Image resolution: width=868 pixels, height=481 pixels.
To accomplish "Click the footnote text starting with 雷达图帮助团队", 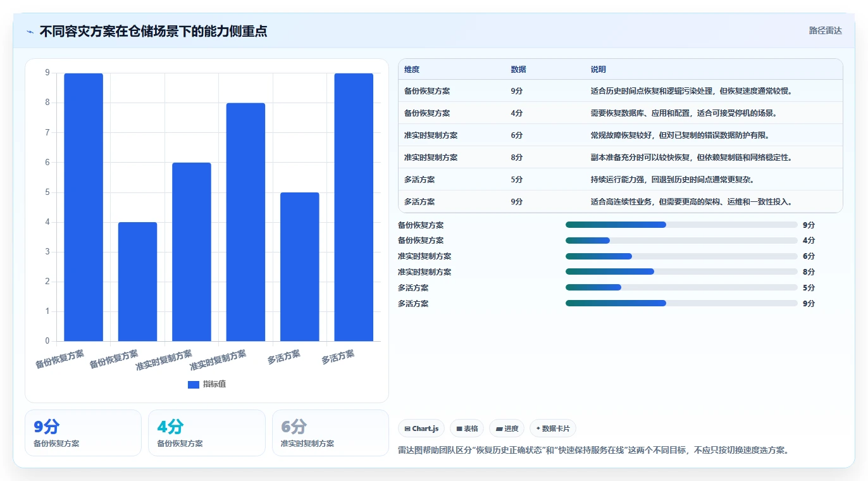I will coord(595,451).
